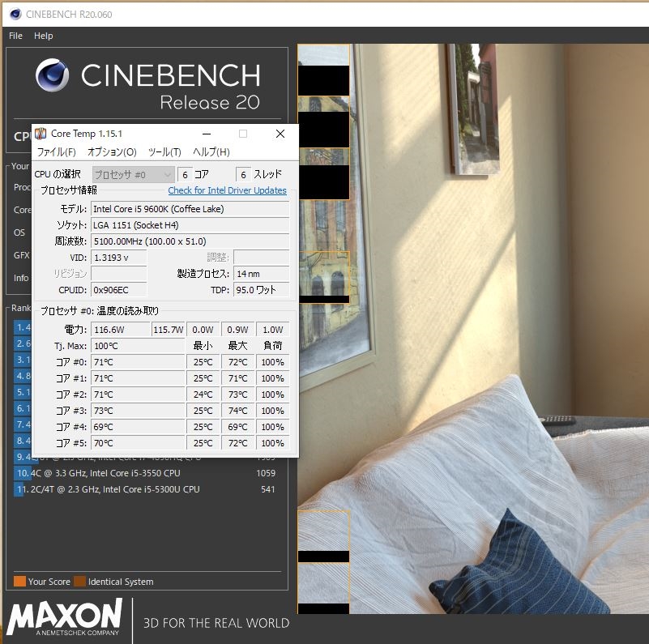Click the コア #2 max temperature 73°C

pos(237,395)
